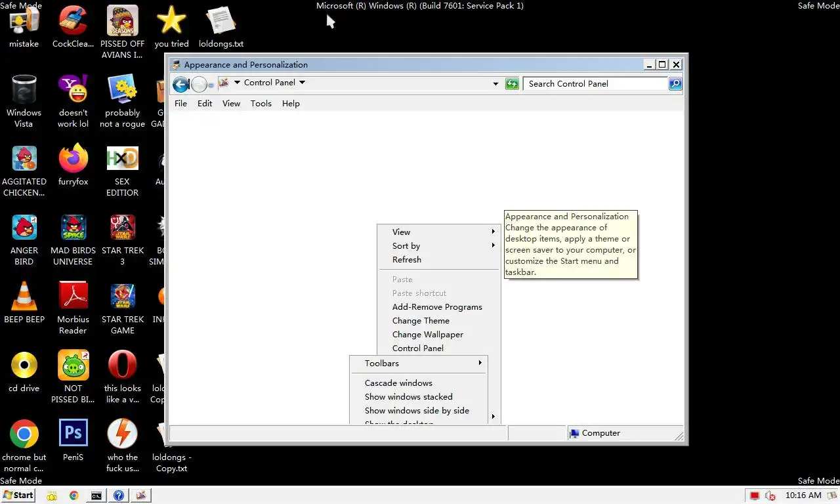Choose 'Add-Remove Programs' from context menu
840x504 pixels.
coord(438,306)
